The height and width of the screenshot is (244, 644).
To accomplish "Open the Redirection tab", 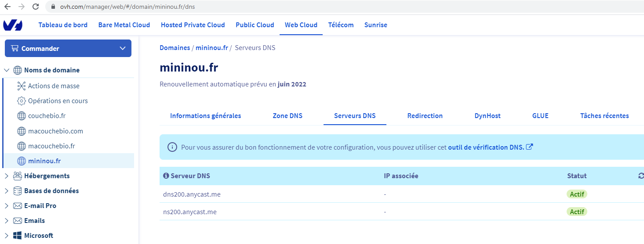I will [x=425, y=116].
